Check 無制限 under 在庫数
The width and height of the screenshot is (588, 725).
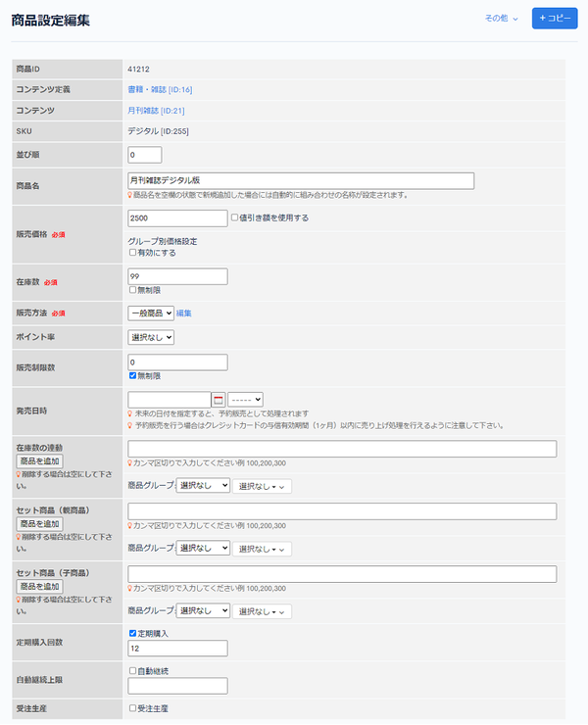[132, 290]
